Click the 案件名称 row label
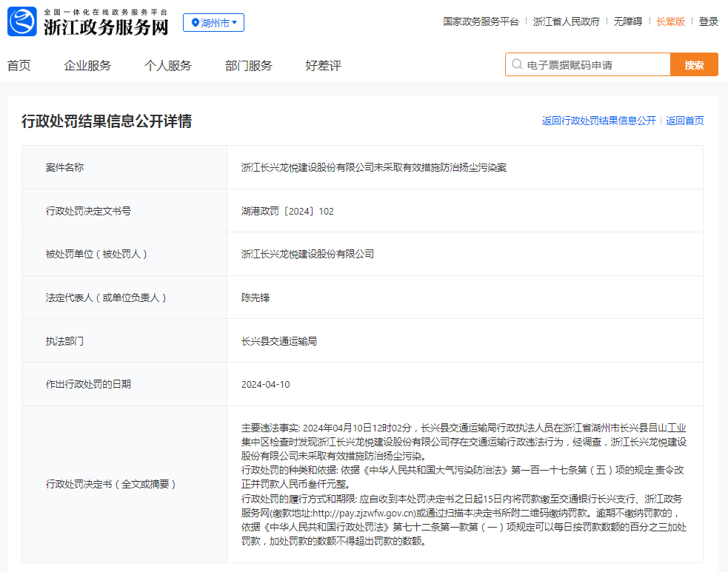 [x=64, y=167]
